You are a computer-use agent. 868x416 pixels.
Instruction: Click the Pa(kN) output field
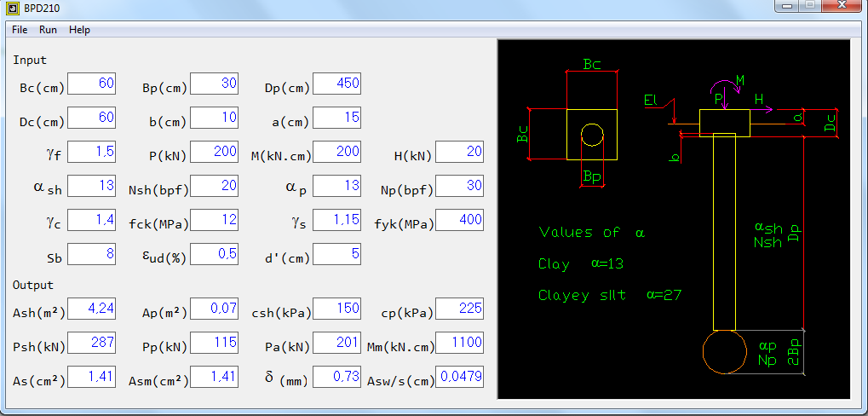(x=336, y=343)
